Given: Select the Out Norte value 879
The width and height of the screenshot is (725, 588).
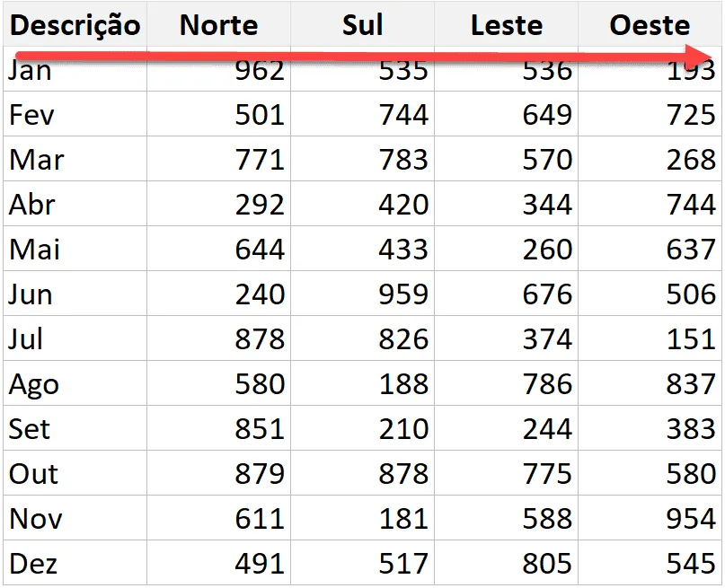Looking at the screenshot, I should (218, 472).
